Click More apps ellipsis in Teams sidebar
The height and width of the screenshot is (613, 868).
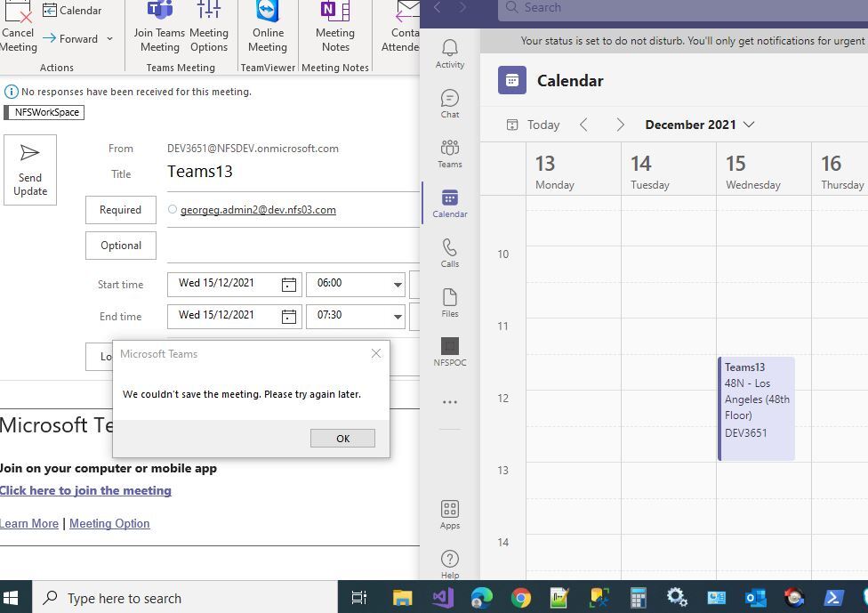449,402
